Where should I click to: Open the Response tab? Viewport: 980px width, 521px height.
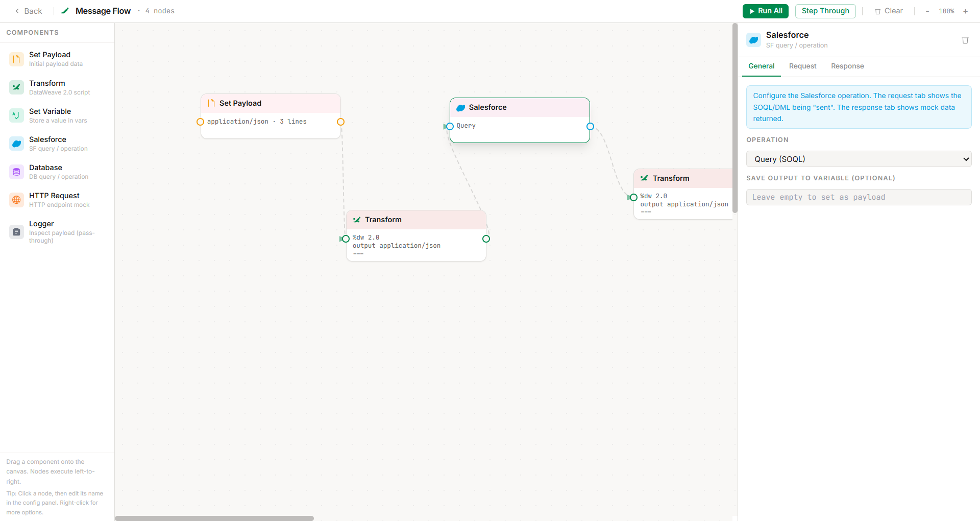click(847, 66)
